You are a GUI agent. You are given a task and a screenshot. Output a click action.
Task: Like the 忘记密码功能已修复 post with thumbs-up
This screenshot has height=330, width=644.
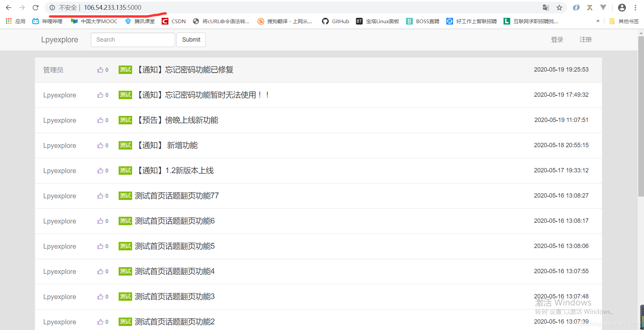click(x=100, y=70)
